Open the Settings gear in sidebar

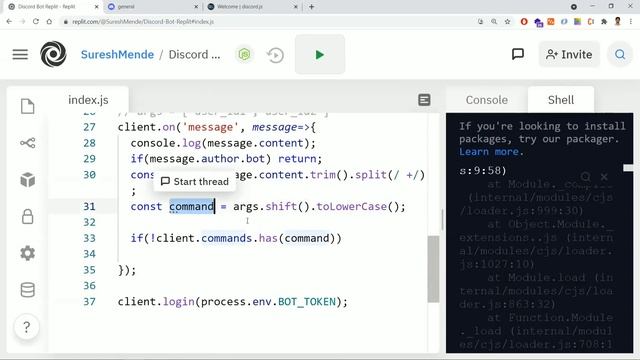coord(27,253)
